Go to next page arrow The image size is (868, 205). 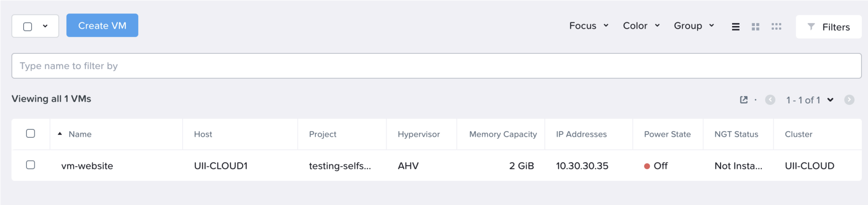849,100
